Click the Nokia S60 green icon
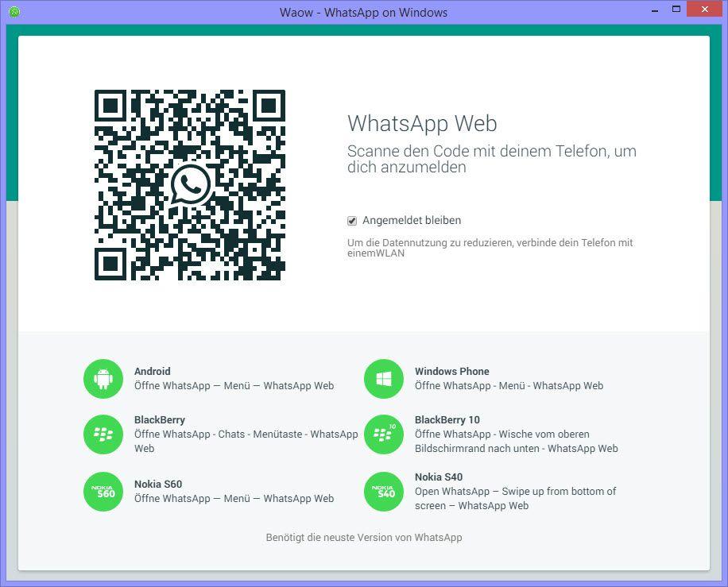728x587 pixels. tap(103, 492)
